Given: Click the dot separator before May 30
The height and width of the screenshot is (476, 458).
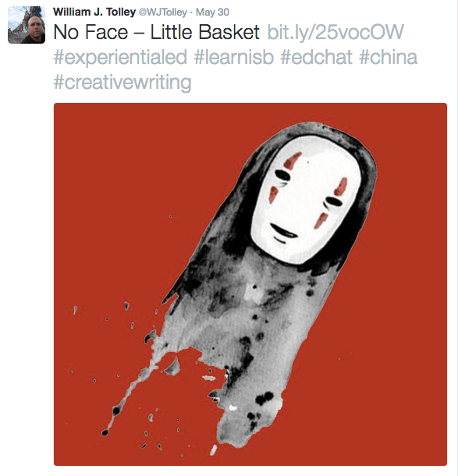Looking at the screenshot, I should click(x=191, y=13).
